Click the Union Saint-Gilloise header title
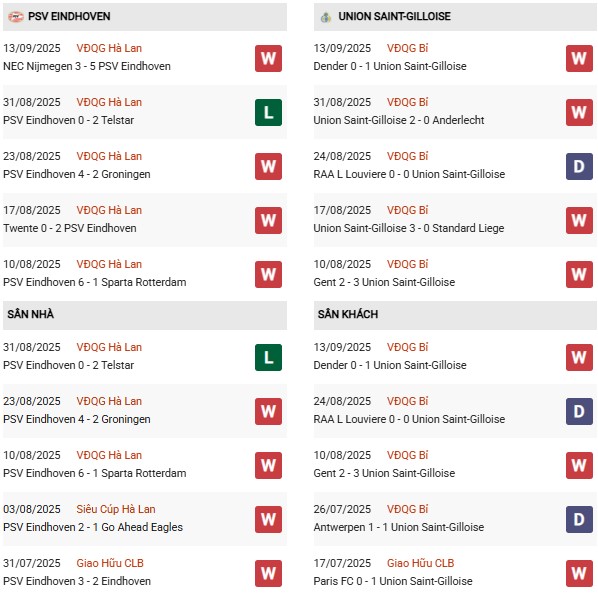Viewport: 598px width, 596px height. pos(394,16)
